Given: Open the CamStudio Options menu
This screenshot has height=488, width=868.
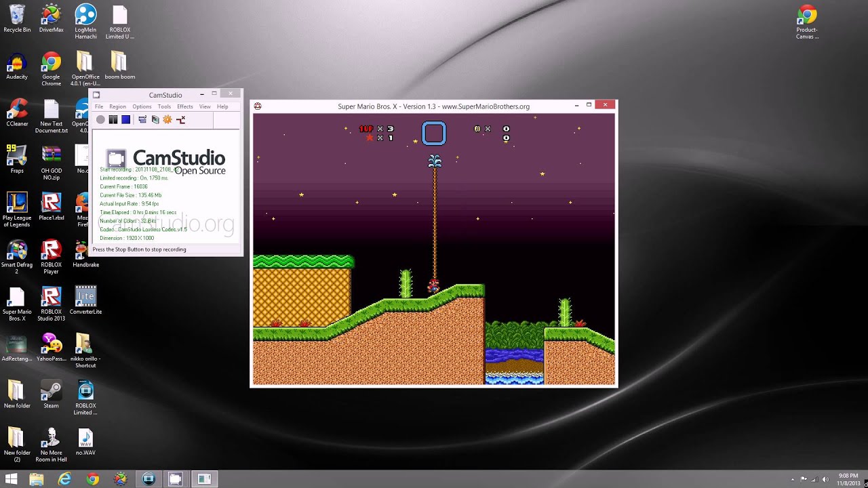Looking at the screenshot, I should pos(142,106).
